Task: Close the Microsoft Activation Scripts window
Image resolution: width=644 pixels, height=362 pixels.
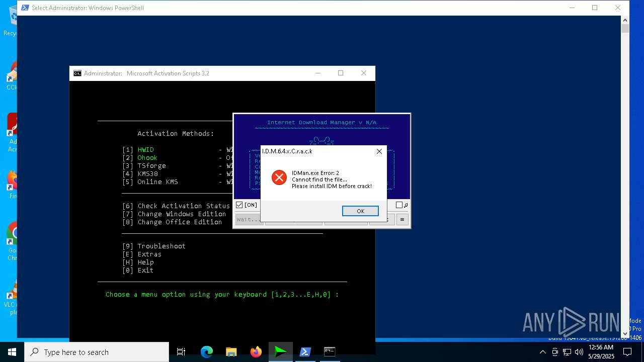Action: point(364,73)
